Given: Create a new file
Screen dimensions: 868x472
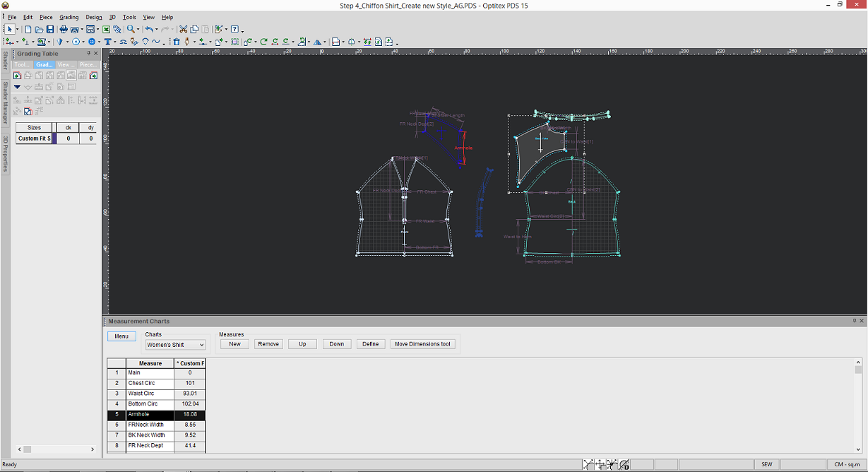Looking at the screenshot, I should (x=28, y=29).
